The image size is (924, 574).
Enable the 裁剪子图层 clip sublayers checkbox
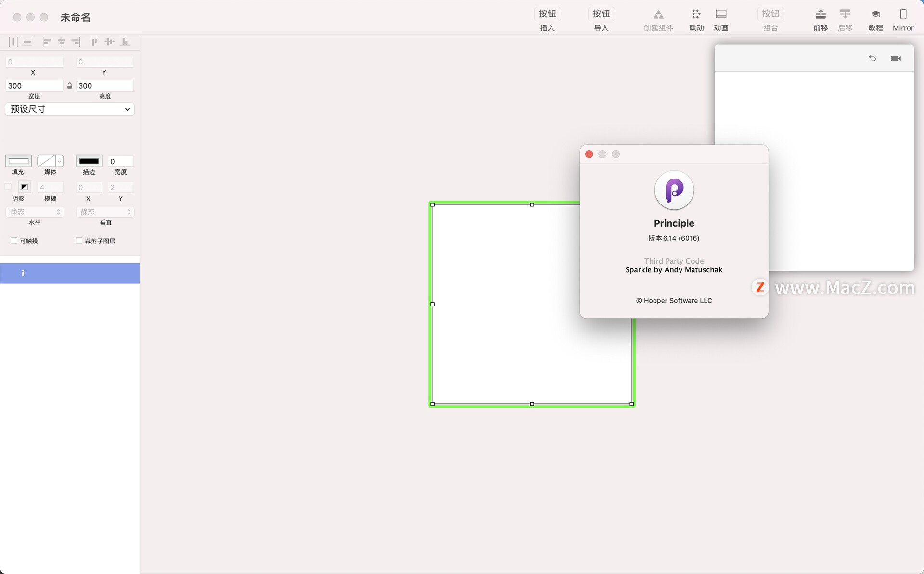[79, 241]
